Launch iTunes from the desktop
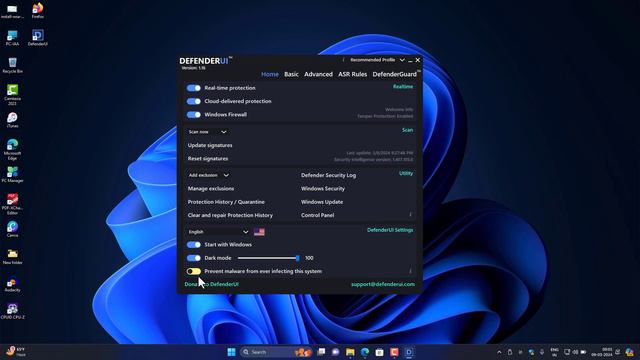This screenshot has height=360, width=640. click(x=12, y=120)
